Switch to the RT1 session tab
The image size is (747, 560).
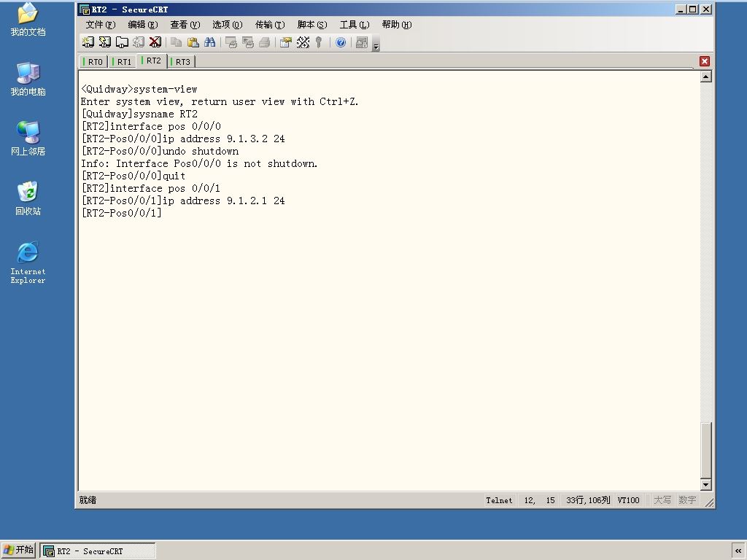point(123,62)
